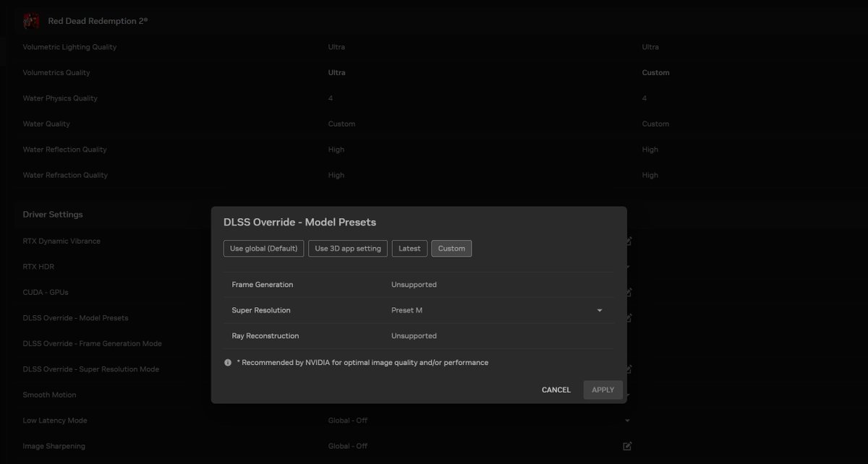Click the APPLY button in the dialog
The image size is (868, 464).
pyautogui.click(x=603, y=390)
